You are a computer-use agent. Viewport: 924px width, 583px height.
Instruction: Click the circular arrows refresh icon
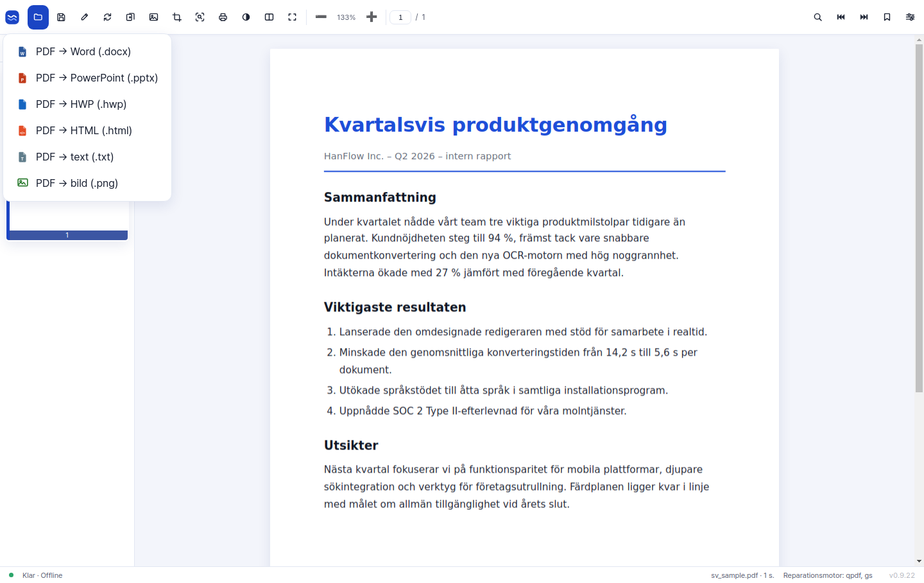point(107,17)
